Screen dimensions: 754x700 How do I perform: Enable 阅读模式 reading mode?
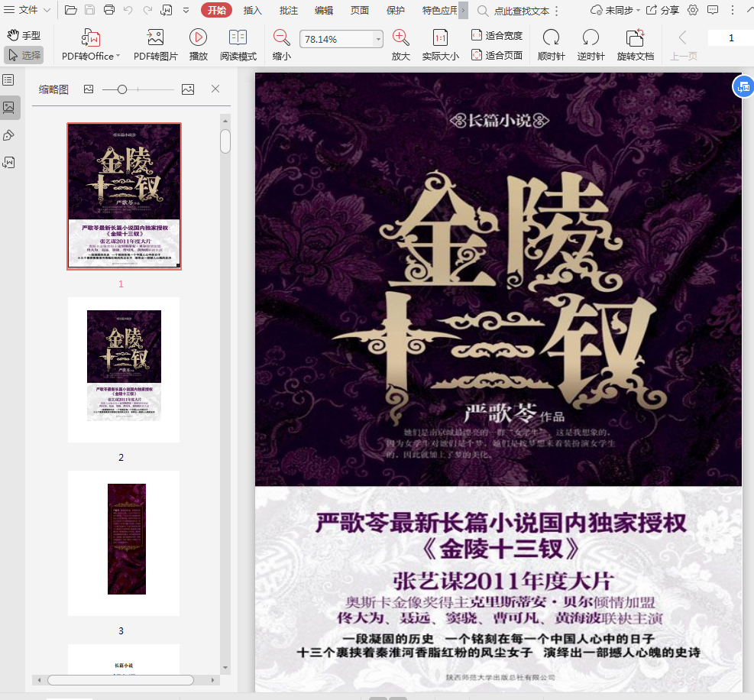tap(238, 45)
